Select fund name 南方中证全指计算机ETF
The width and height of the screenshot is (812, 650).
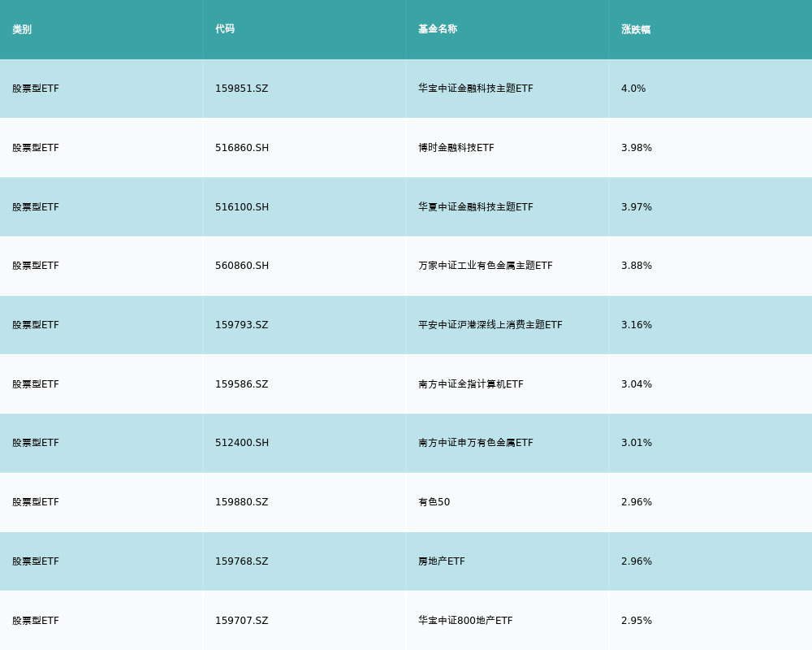[471, 384]
